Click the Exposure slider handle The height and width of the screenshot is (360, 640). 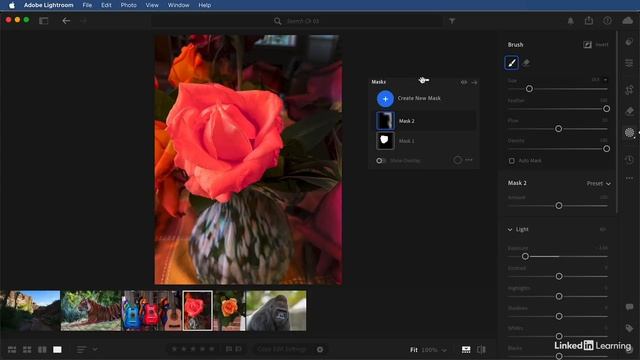525,256
